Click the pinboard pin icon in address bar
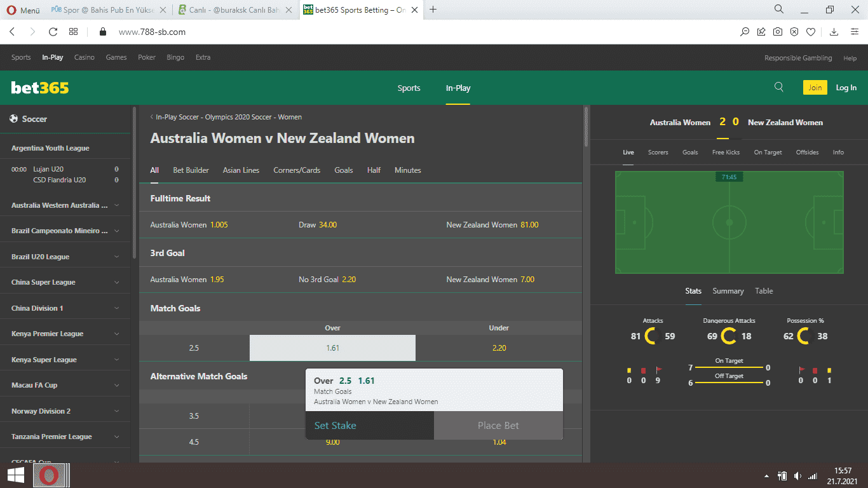 tap(761, 32)
